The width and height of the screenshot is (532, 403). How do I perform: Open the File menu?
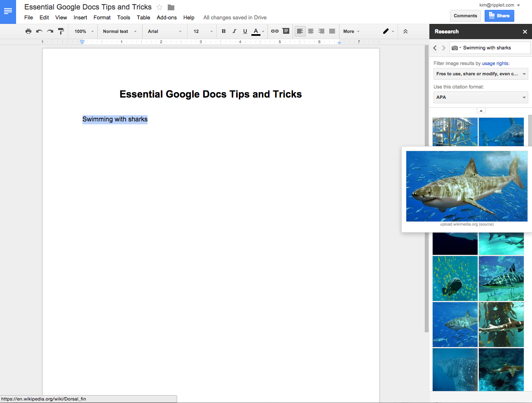(28, 18)
